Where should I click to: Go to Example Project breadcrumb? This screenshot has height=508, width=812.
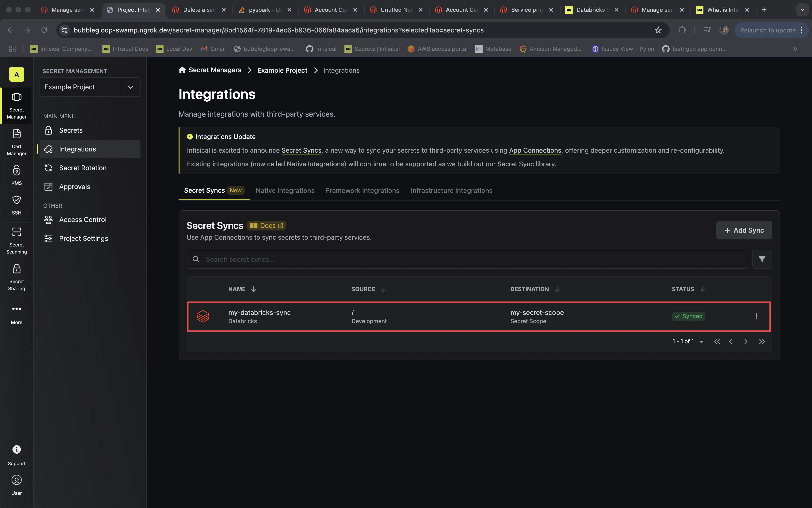[282, 70]
